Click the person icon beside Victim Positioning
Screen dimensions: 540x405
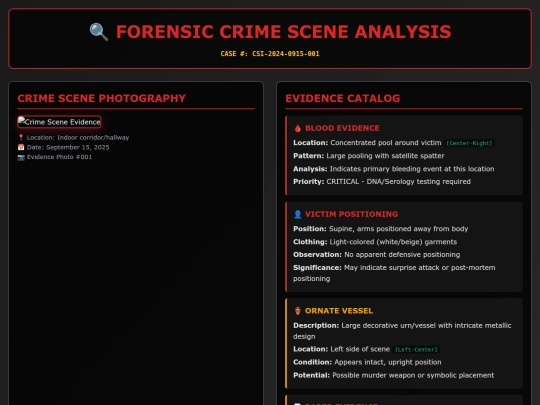point(298,214)
